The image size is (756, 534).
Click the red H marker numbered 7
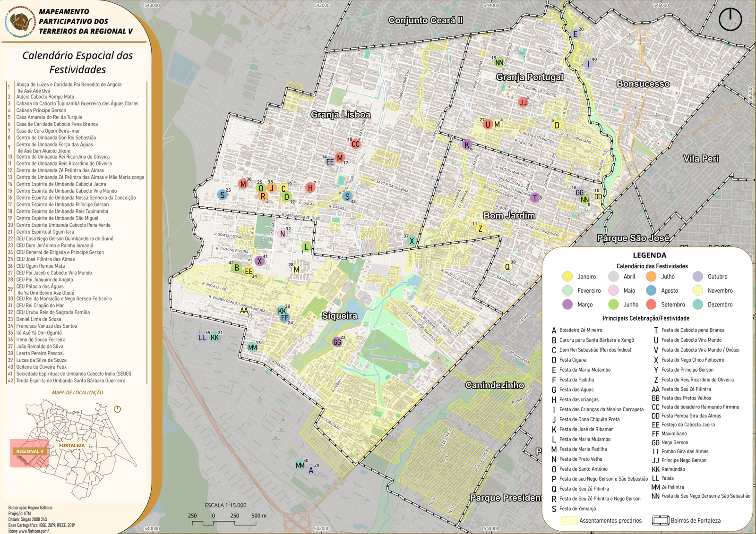tap(310, 188)
